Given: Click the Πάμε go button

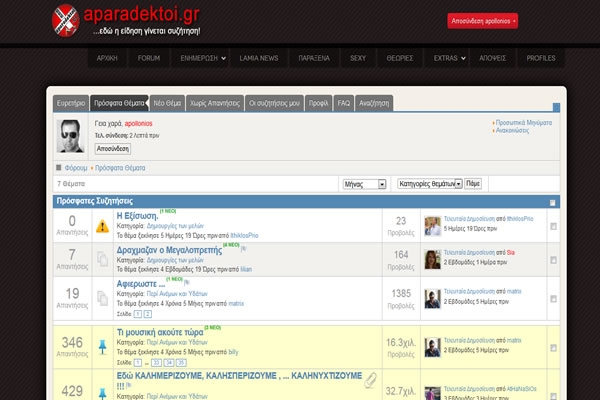Looking at the screenshot, I should tap(473, 184).
